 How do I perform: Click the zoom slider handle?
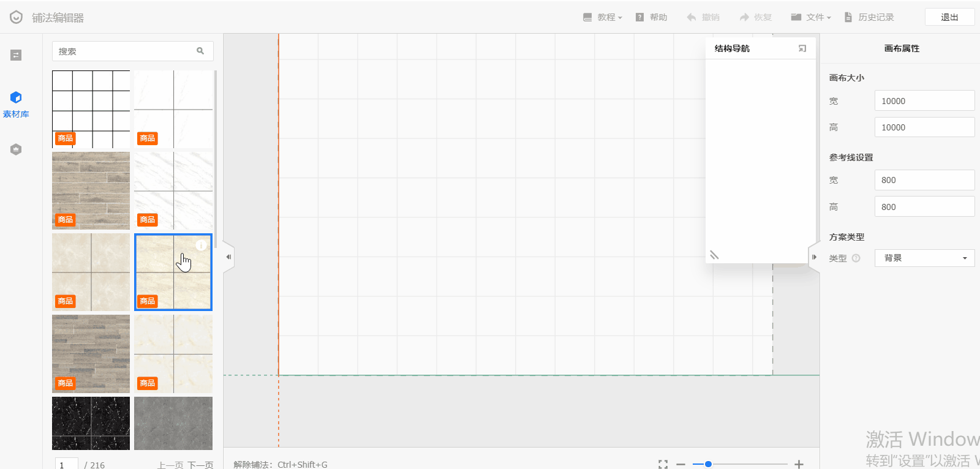click(x=708, y=464)
